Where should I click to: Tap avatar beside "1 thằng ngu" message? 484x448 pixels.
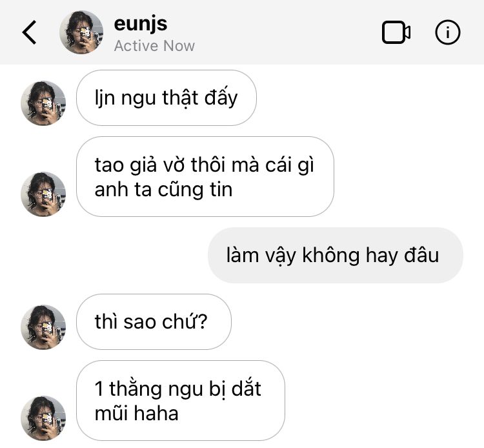coord(43,418)
